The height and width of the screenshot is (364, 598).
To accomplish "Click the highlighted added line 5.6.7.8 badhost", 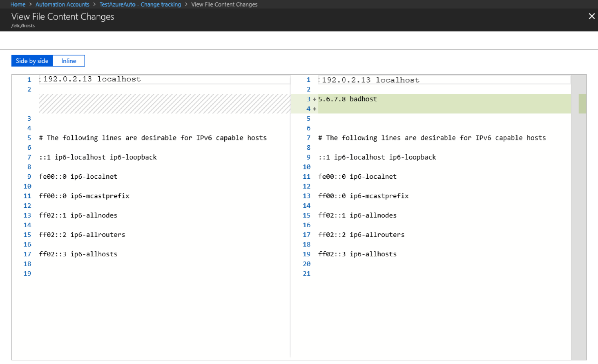I will (x=348, y=99).
